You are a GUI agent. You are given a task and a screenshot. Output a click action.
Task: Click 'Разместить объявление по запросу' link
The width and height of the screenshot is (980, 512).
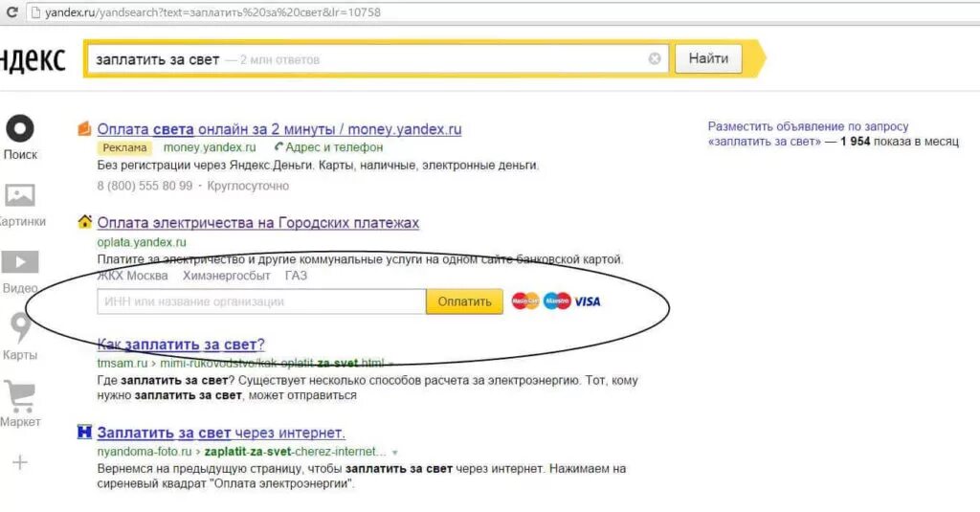[808, 126]
